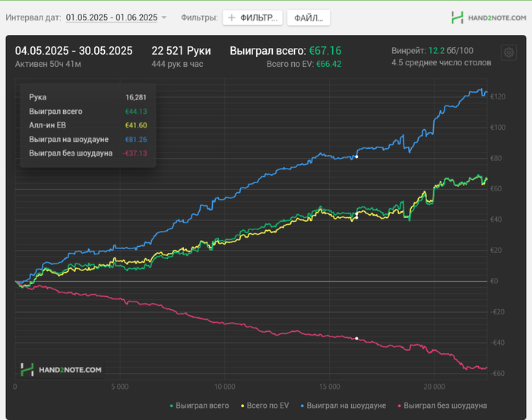The height and width of the screenshot is (420, 532).
Task: Click the 22 521 Руки hand count
Action: [181, 51]
